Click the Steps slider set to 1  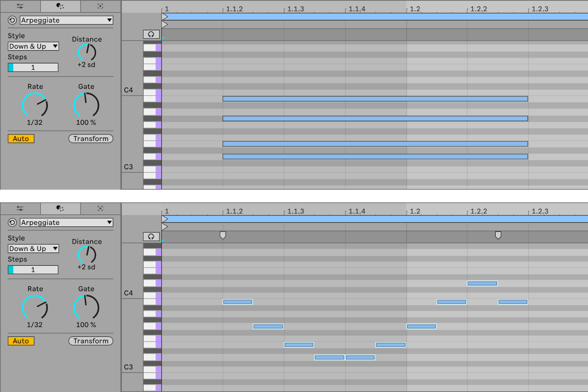point(33,67)
